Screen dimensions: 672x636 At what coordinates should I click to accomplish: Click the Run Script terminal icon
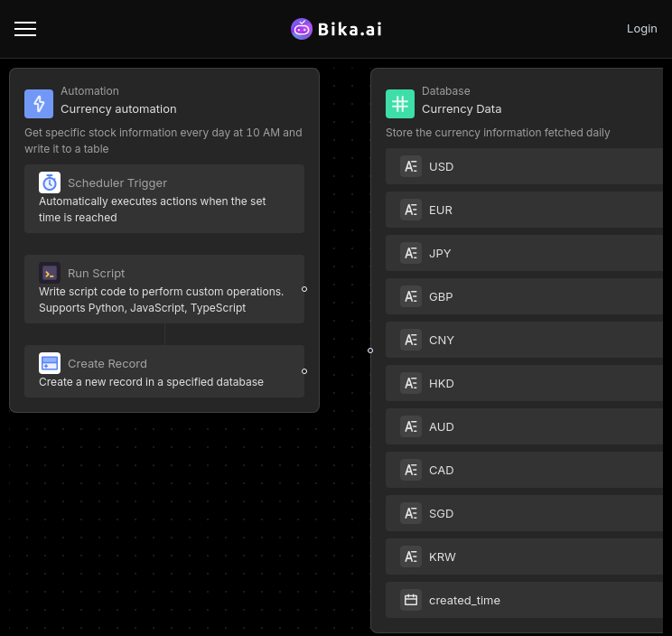pyautogui.click(x=50, y=273)
